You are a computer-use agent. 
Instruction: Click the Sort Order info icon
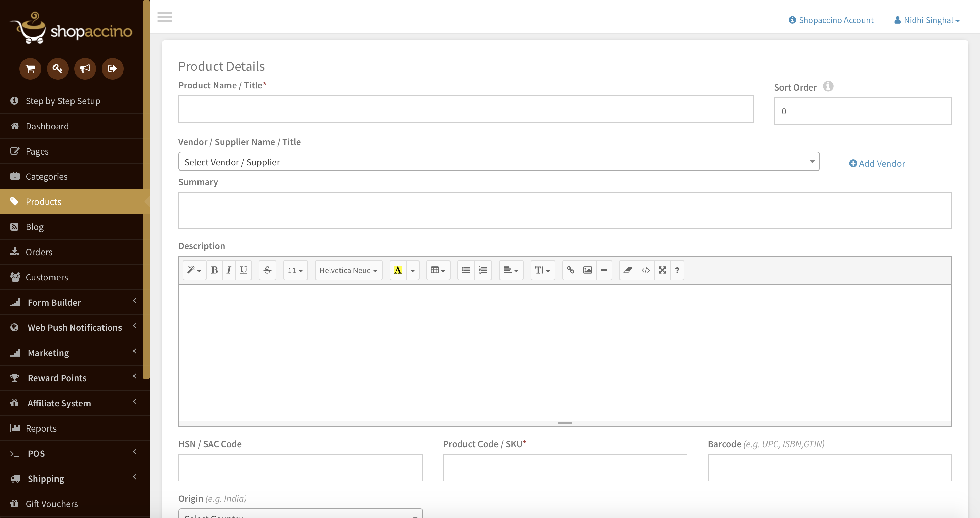pos(828,86)
